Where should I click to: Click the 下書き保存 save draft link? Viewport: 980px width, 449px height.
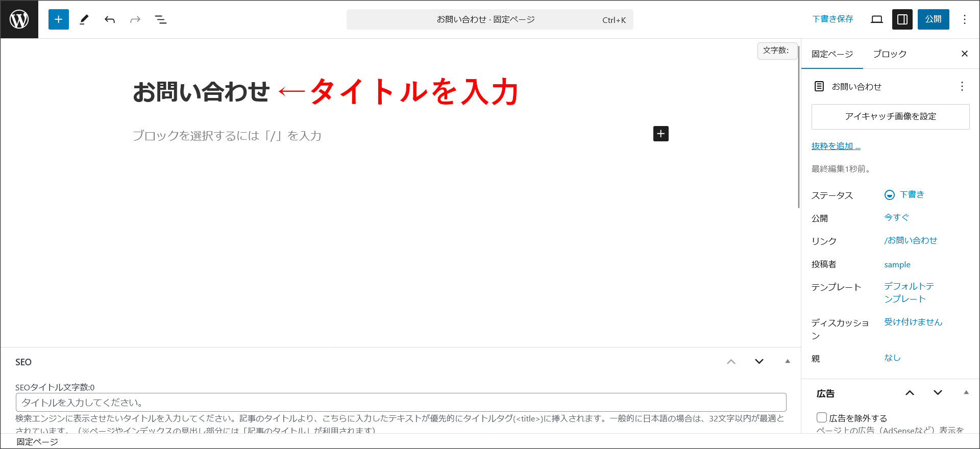(x=832, y=19)
